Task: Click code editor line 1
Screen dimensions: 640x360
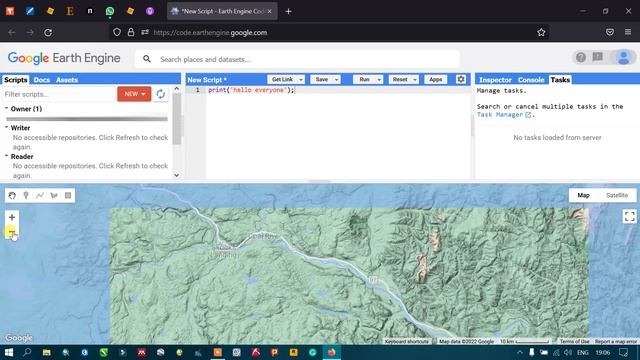Action: coord(338,90)
